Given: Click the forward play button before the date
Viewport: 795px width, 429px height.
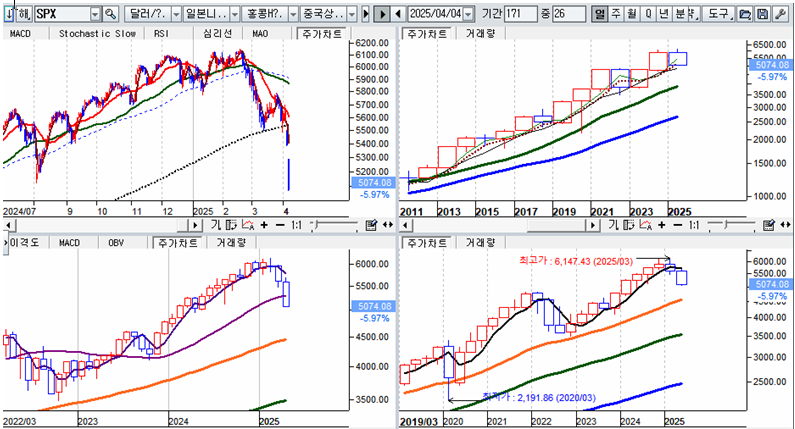Looking at the screenshot, I should (382, 14).
